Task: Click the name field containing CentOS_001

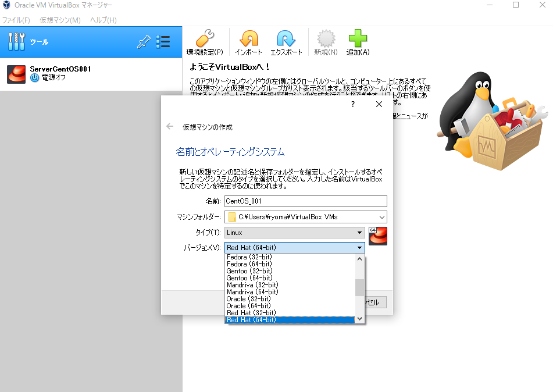Action: [x=306, y=201]
